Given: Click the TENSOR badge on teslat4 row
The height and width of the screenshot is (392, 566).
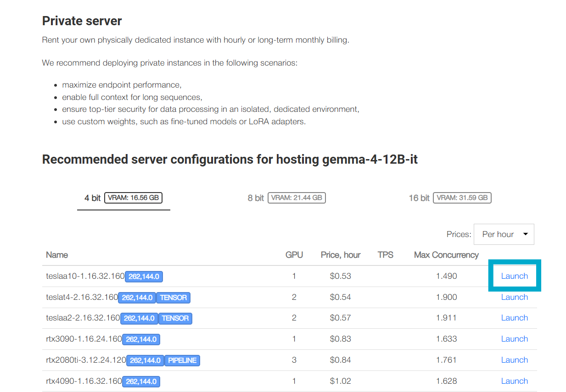Looking at the screenshot, I should (x=174, y=298).
